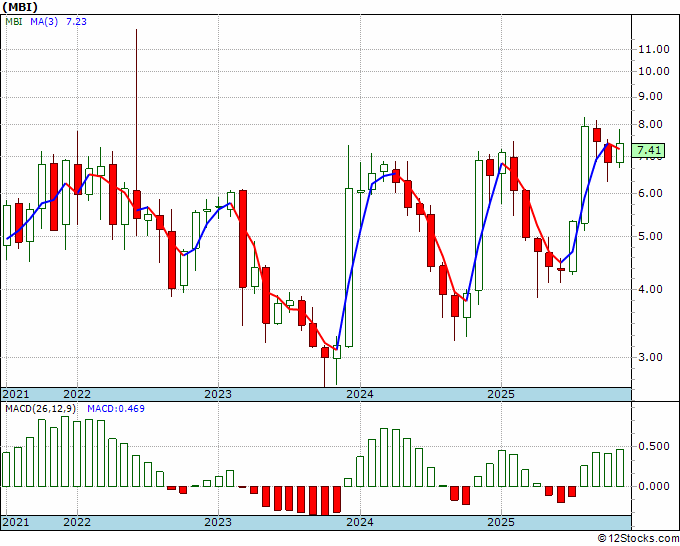Viewport: 680px width, 546px height.
Task: Select the green MBI legend label
Action: coord(14,21)
